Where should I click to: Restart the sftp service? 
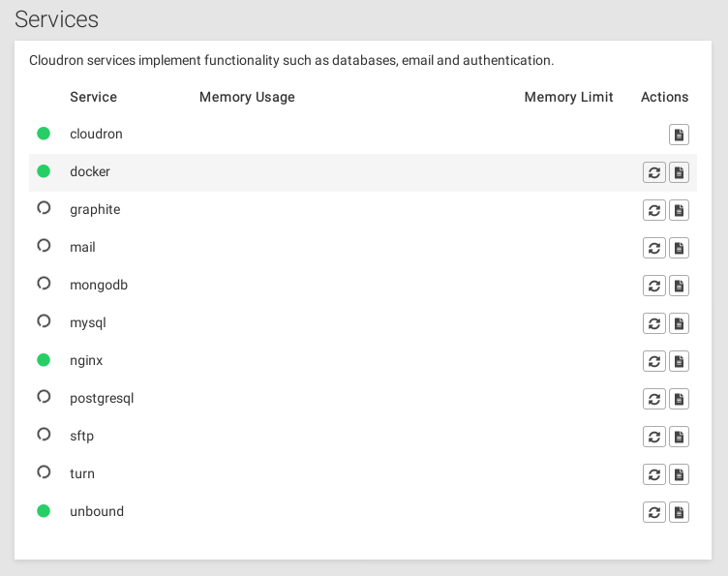[654, 437]
